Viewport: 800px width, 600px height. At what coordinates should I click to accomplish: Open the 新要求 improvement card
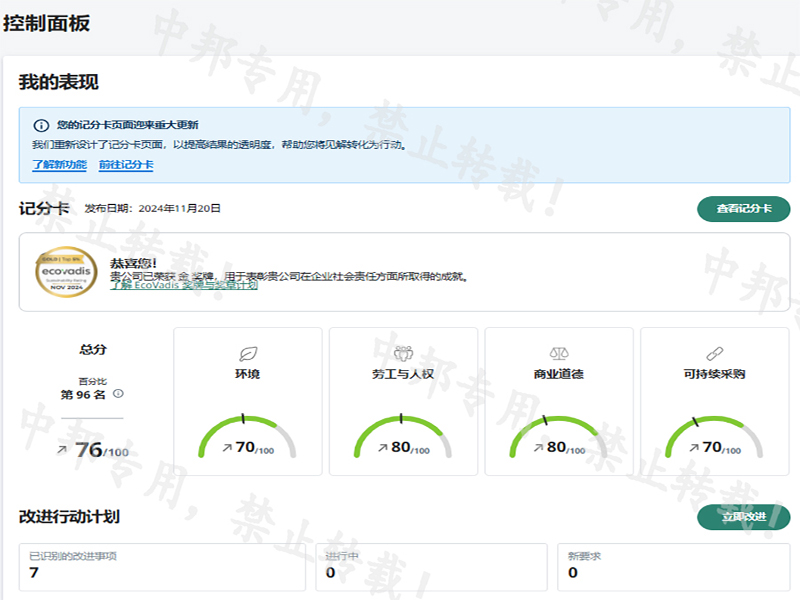click(673, 566)
